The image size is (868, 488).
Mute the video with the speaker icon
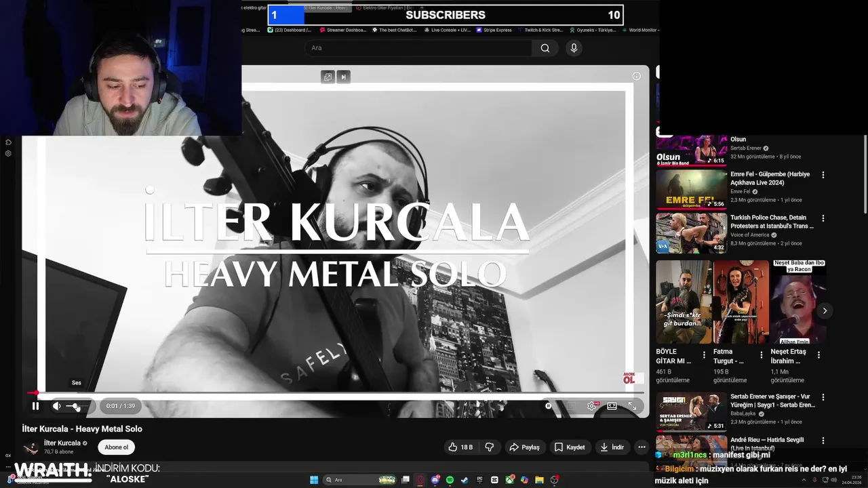click(57, 406)
